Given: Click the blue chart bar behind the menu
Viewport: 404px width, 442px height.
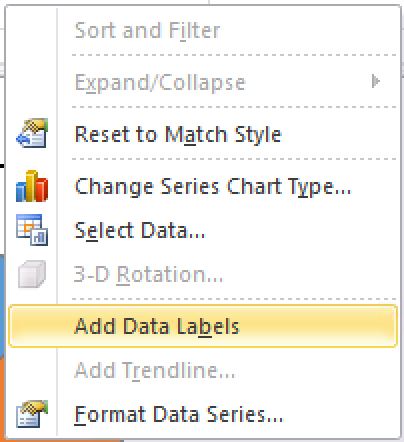Looking at the screenshot, I should (x=2, y=306).
